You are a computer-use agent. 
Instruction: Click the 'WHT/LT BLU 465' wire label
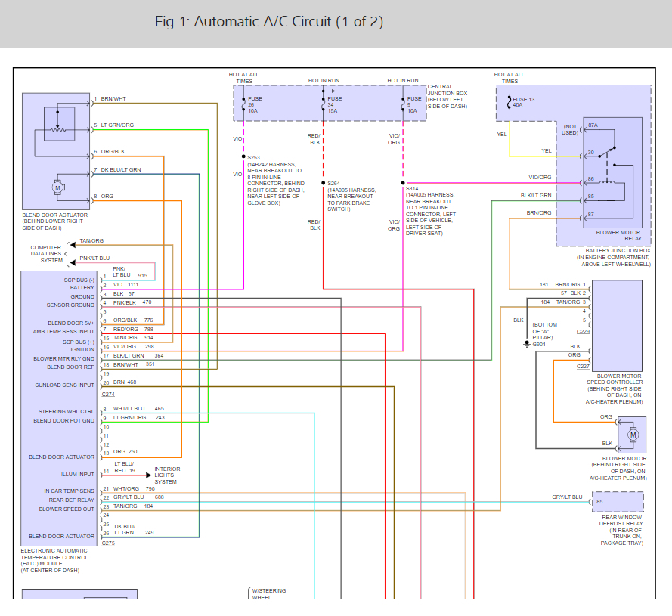click(x=138, y=408)
